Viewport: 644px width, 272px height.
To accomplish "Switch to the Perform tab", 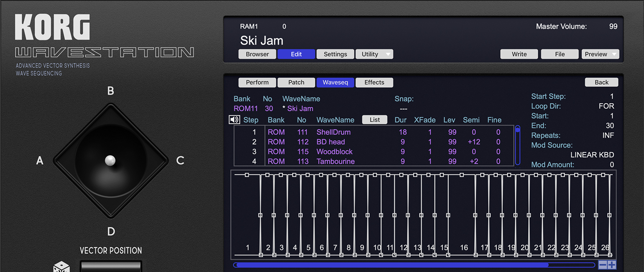I will (257, 82).
